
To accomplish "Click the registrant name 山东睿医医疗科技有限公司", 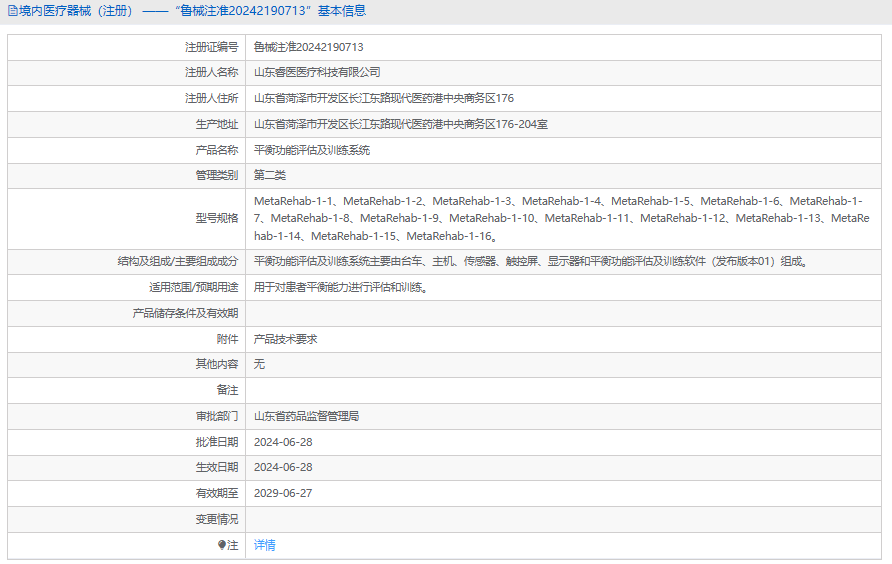I will (x=317, y=72).
